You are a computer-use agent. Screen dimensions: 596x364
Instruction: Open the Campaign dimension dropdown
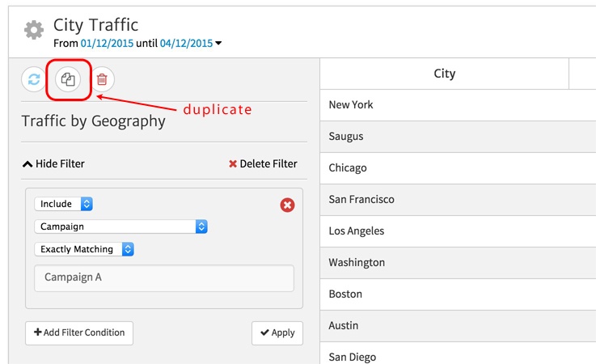point(120,226)
